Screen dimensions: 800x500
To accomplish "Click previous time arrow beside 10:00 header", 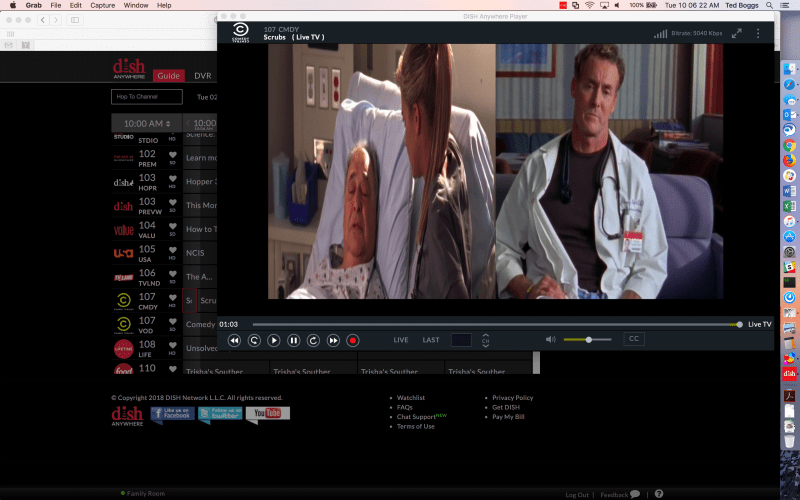I will pyautogui.click(x=188, y=123).
